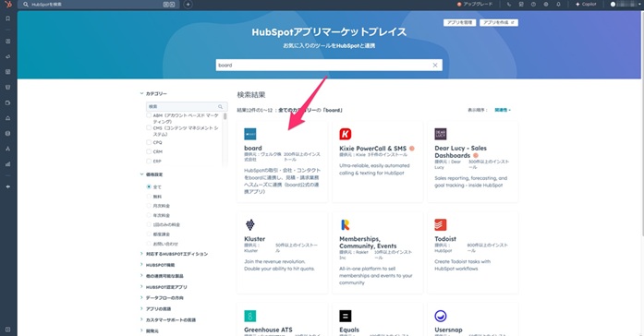Check the CMS category checkbox
Screen dimensions: 644x336
pos(149,128)
